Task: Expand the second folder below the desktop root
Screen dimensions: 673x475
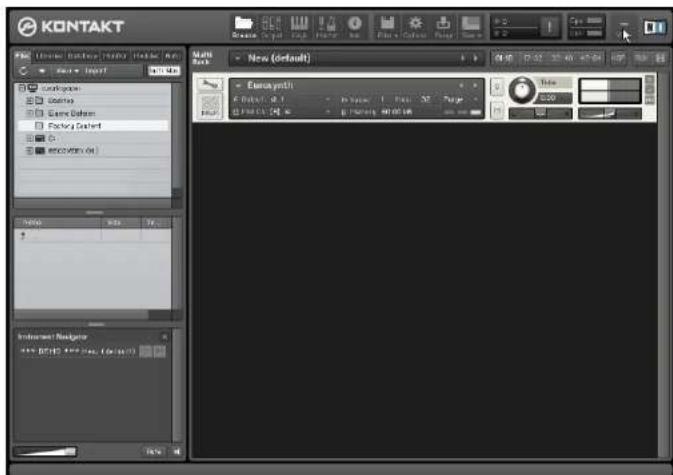Action: pyautogui.click(x=29, y=113)
